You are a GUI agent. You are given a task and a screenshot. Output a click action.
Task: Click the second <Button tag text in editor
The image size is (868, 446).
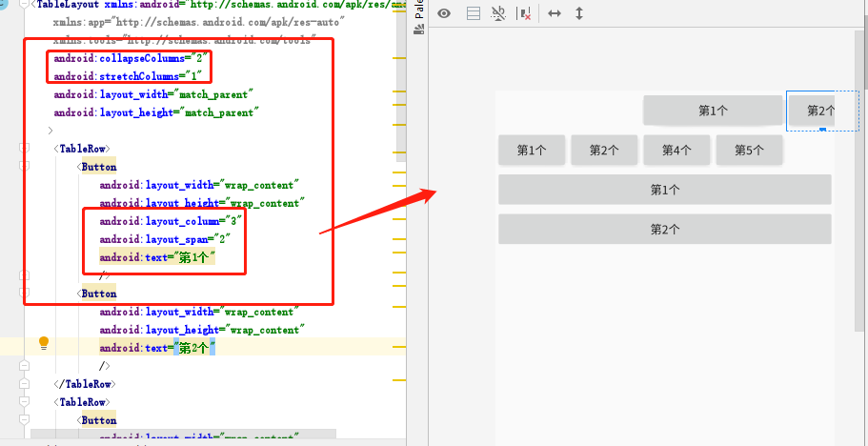pyautogui.click(x=97, y=294)
